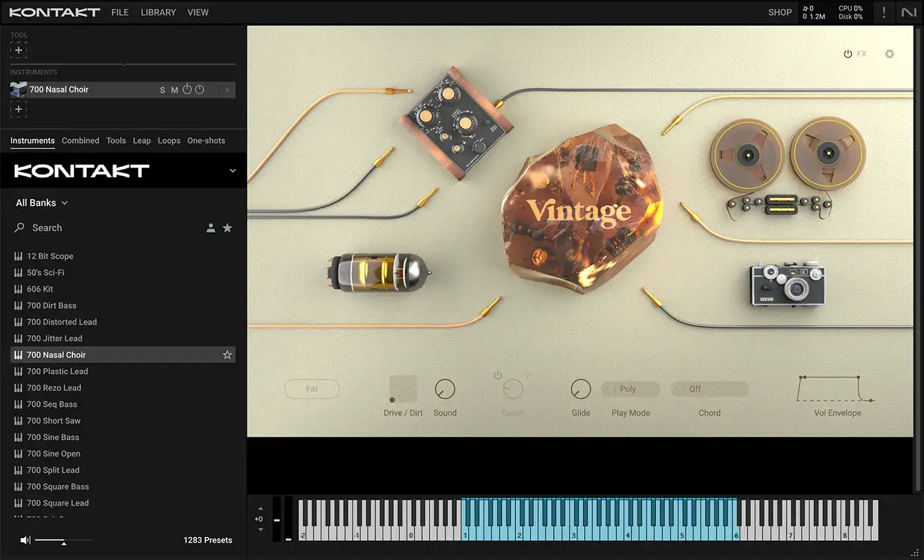Open the LIBRARY menu

point(158,12)
